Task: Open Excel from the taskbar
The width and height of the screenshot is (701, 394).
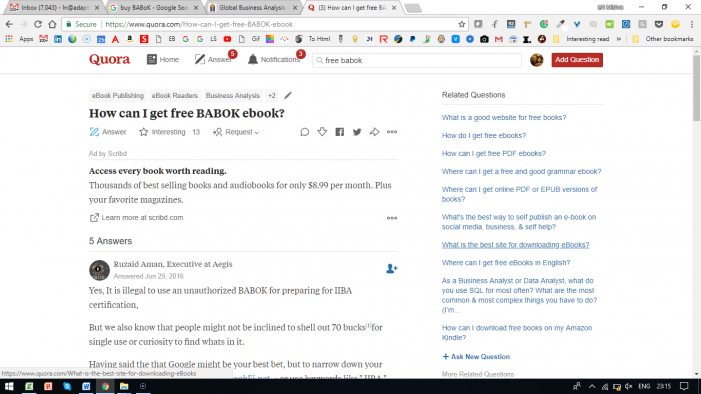Action: [x=29, y=386]
